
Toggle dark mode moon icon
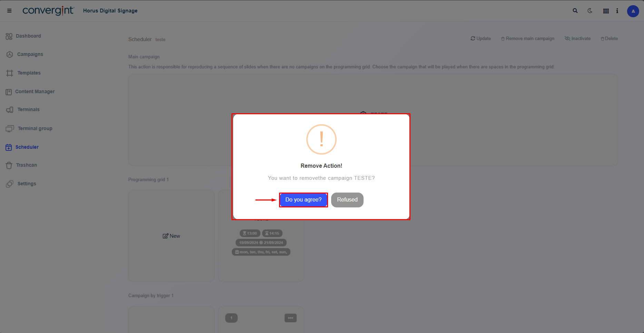click(590, 11)
